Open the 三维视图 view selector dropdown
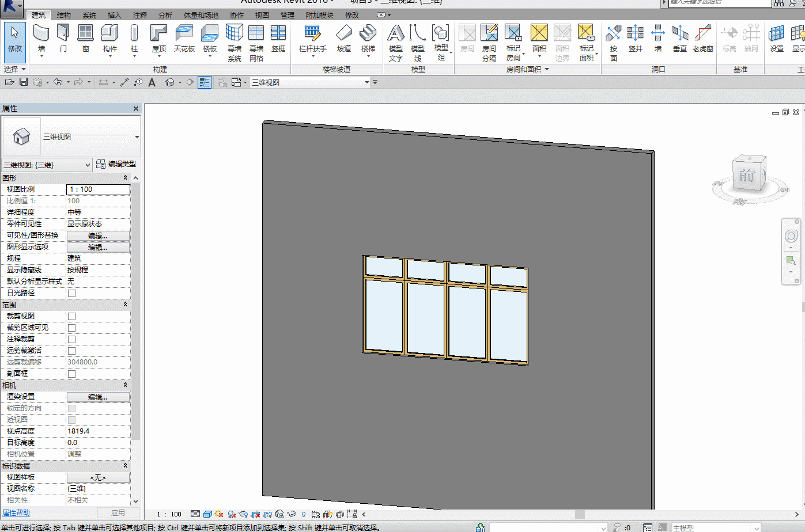This screenshot has height=532, width=805. coord(310,82)
